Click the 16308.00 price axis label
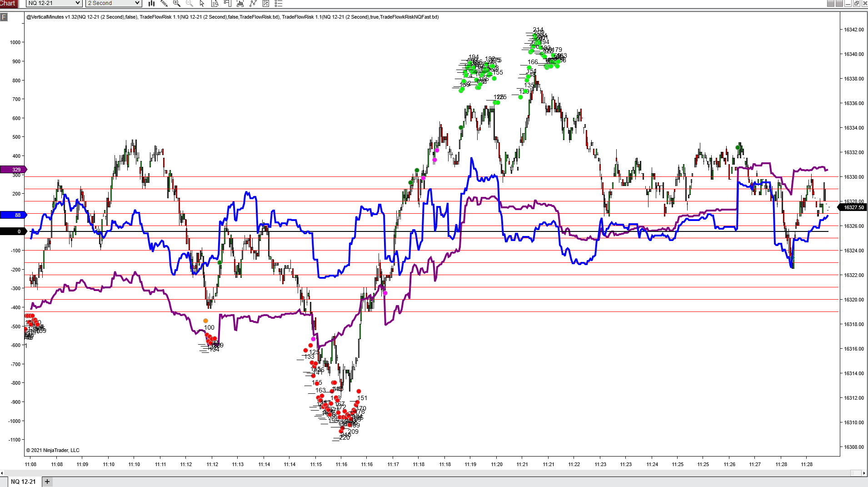 point(854,447)
